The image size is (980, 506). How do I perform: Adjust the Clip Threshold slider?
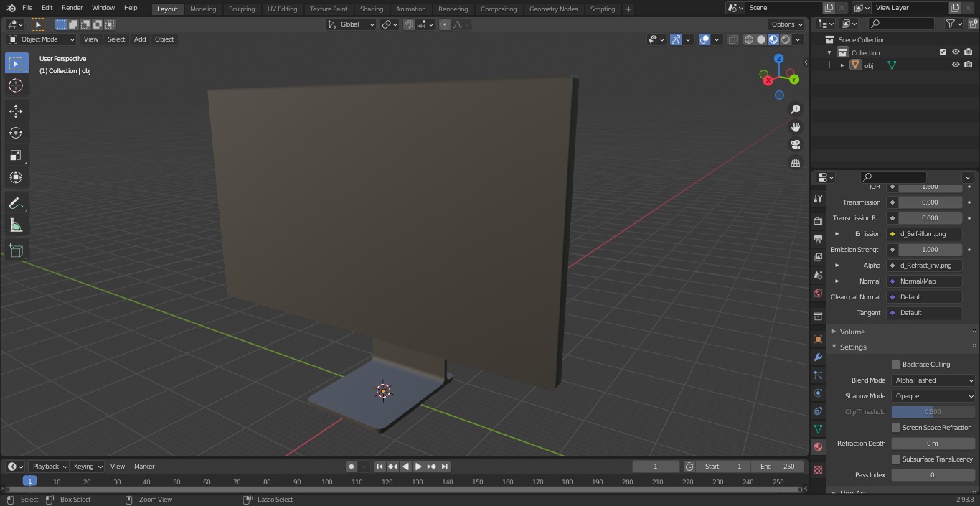933,412
